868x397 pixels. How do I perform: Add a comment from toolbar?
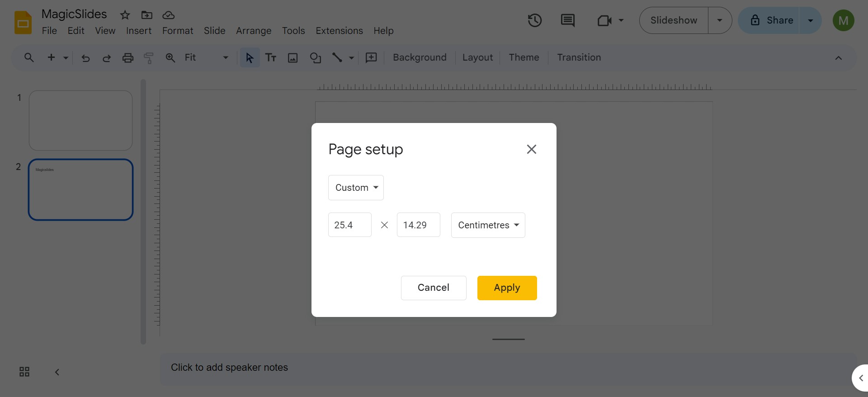click(371, 58)
